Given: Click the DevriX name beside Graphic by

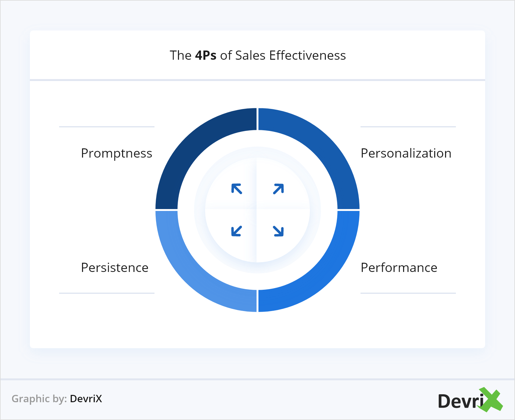Looking at the screenshot, I should 86,399.
